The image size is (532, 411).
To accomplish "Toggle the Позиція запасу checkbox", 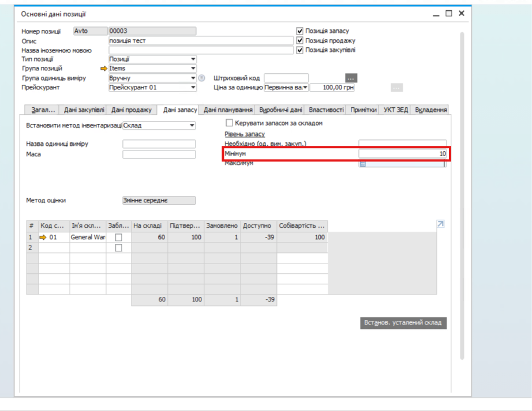I will tap(299, 31).
